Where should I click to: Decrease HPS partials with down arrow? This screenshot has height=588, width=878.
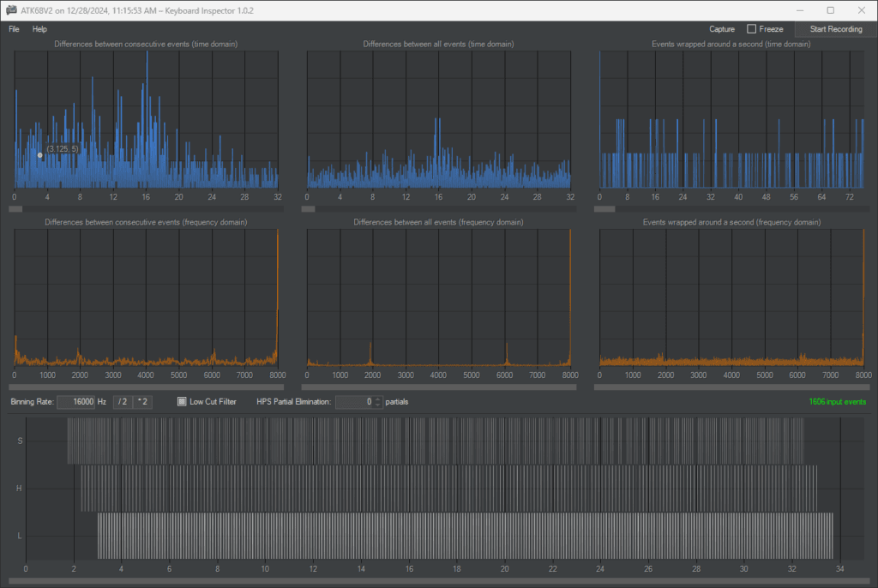pyautogui.click(x=378, y=405)
